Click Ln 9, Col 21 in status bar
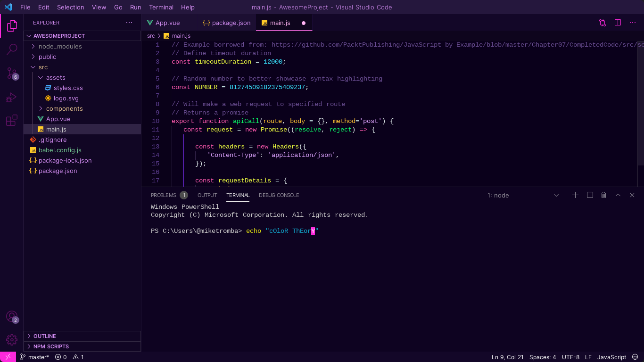This screenshot has width=644, height=362. (x=507, y=357)
